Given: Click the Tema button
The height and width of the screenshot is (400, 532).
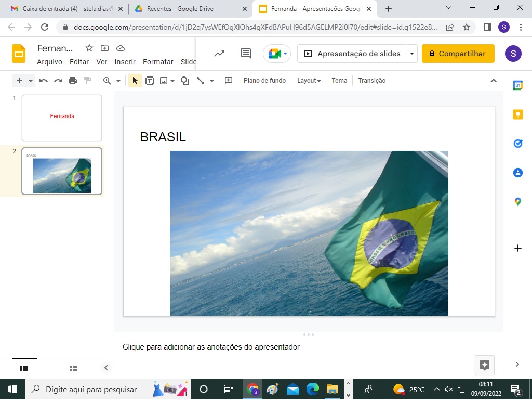Looking at the screenshot, I should (339, 81).
